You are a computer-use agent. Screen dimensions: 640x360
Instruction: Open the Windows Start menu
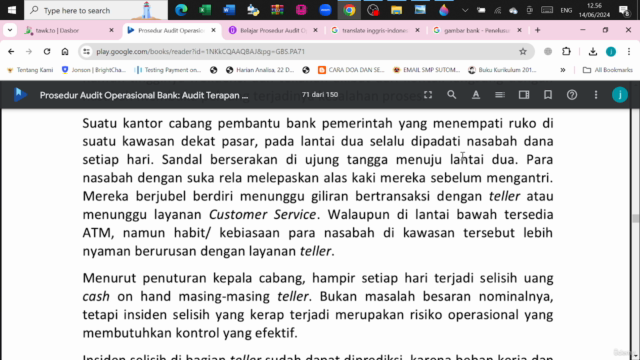pos(12,10)
